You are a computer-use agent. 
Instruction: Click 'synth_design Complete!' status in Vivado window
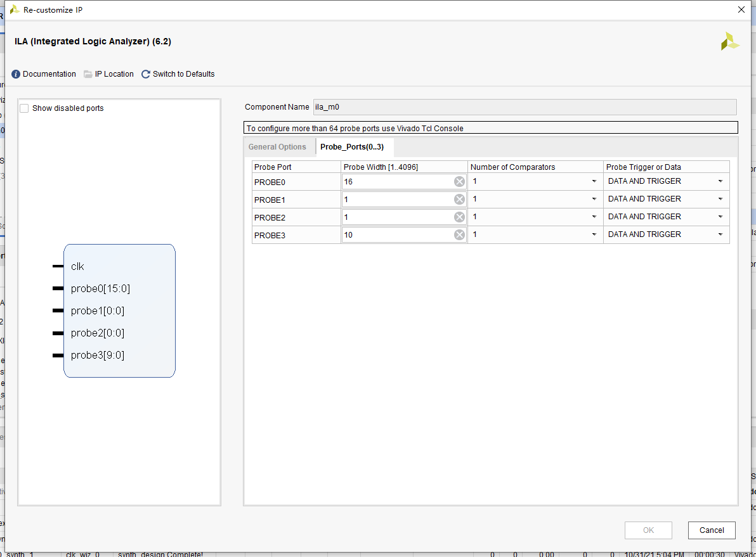(x=160, y=554)
